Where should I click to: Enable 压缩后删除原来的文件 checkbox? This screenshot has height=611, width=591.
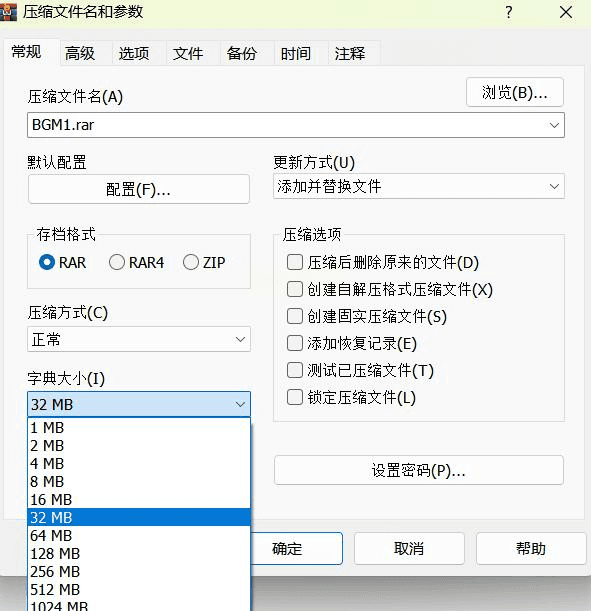click(x=295, y=262)
